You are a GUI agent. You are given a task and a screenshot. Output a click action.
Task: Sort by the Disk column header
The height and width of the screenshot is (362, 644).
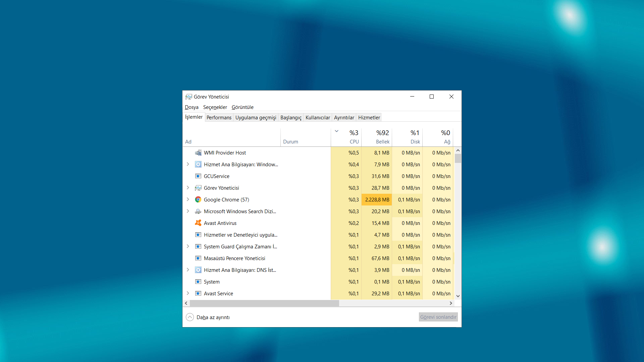tap(407, 137)
